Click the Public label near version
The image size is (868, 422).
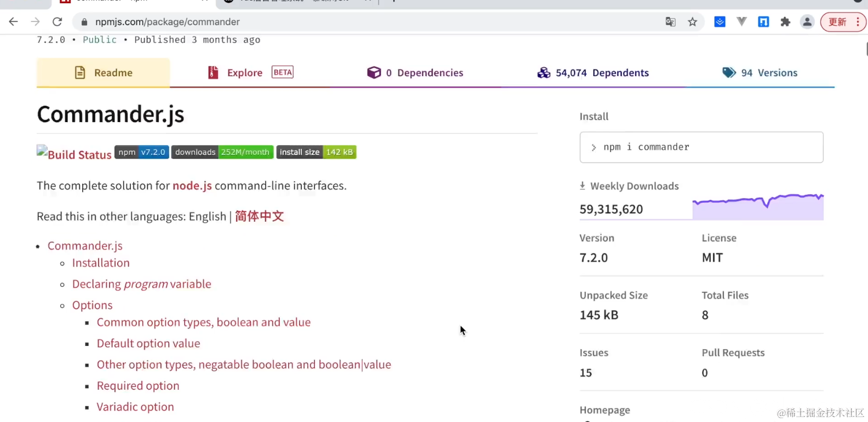tap(100, 39)
